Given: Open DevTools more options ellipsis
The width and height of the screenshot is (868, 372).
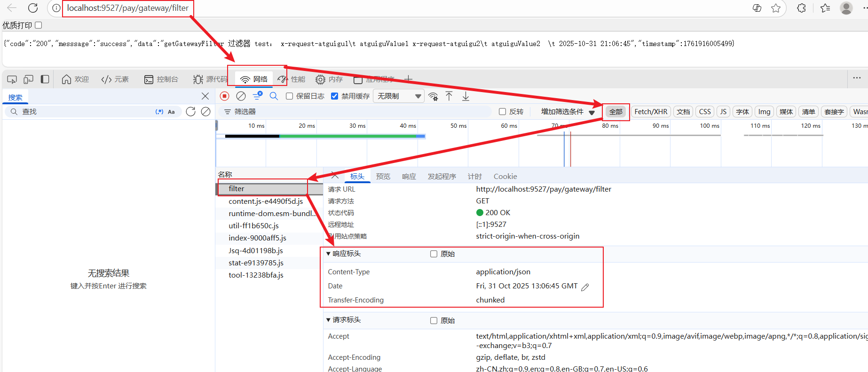Looking at the screenshot, I should (857, 78).
